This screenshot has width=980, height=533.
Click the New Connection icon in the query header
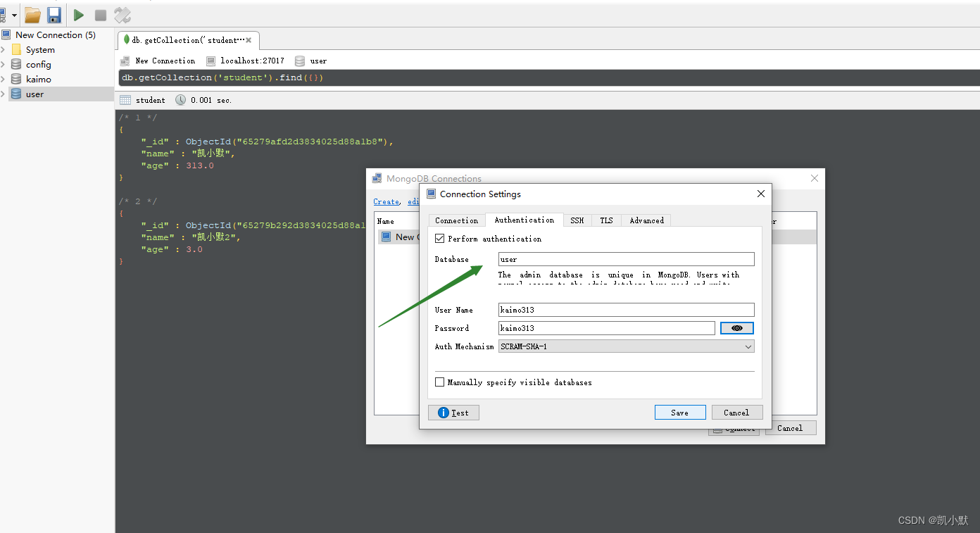(x=125, y=61)
